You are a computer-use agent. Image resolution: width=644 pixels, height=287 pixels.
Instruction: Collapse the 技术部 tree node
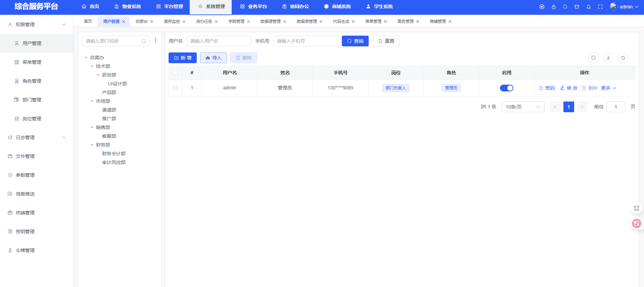pos(92,67)
